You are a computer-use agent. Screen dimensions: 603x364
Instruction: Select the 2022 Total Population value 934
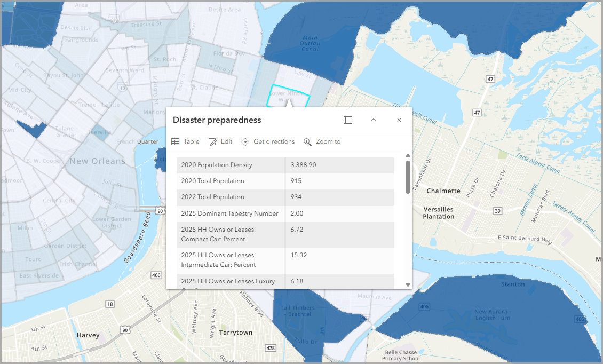[296, 197]
